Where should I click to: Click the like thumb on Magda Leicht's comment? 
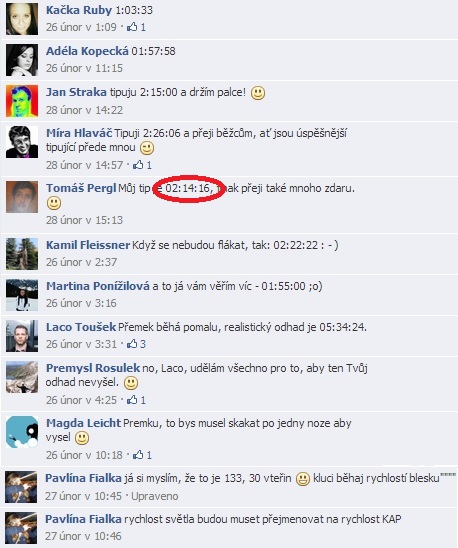click(x=138, y=454)
